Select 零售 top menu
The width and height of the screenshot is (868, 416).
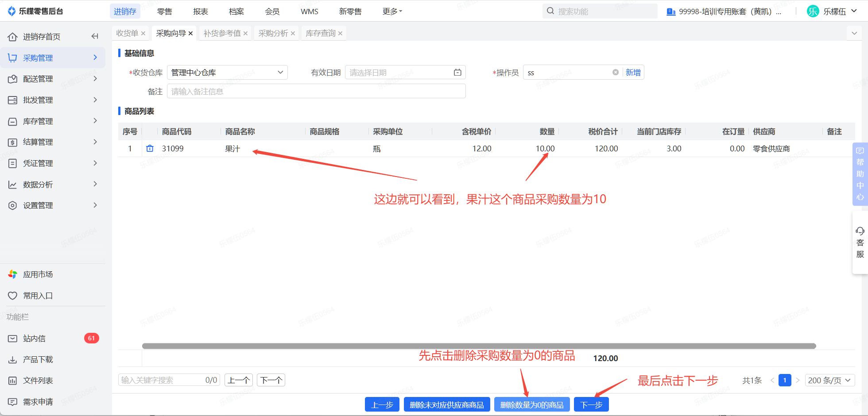point(165,11)
